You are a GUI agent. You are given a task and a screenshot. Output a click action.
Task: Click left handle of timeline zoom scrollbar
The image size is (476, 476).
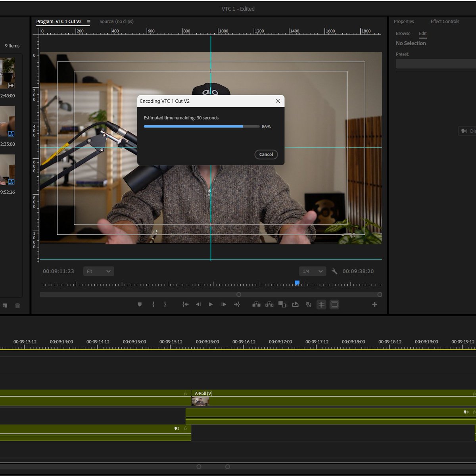point(199,467)
